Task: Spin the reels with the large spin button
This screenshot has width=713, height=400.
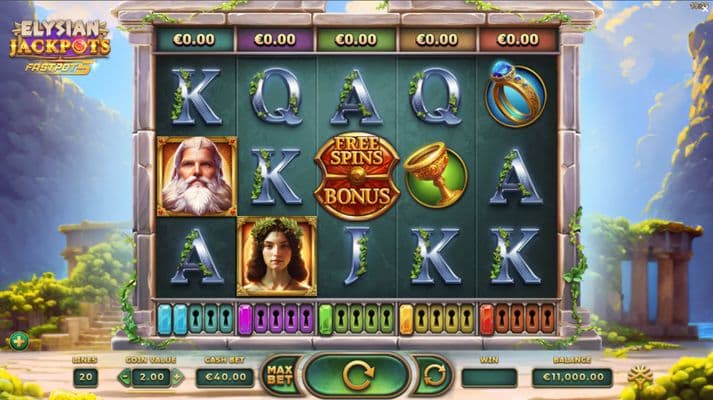Action: 357,375
